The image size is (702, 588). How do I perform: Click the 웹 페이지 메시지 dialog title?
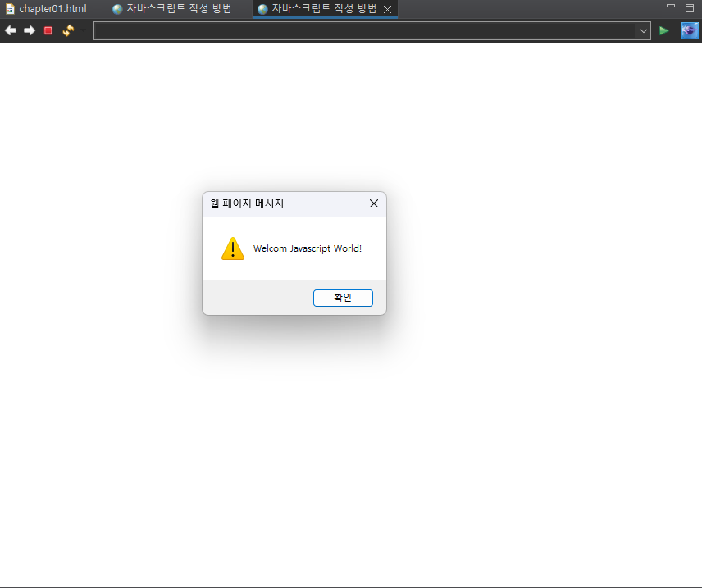tap(247, 203)
